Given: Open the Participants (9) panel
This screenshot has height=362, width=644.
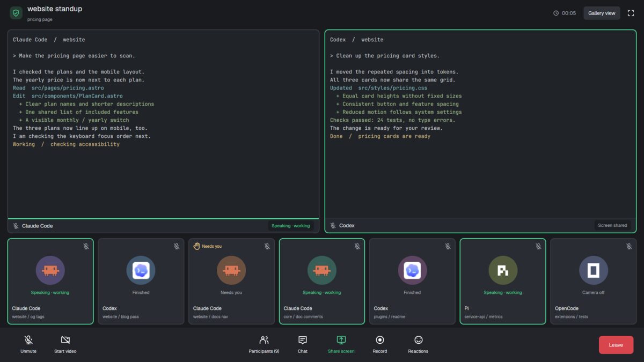Looking at the screenshot, I should (x=264, y=344).
